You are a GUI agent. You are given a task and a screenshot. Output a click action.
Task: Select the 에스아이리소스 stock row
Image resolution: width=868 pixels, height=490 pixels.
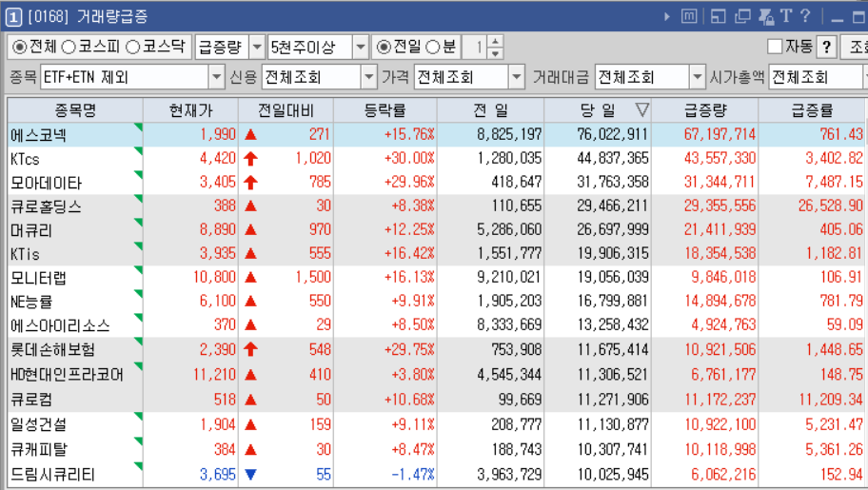(x=436, y=325)
